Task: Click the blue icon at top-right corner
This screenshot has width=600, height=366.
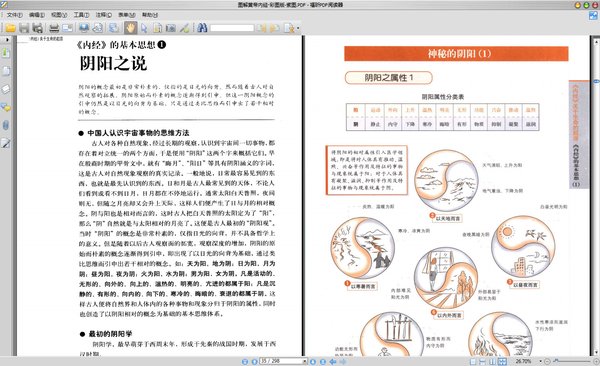Action: [x=593, y=15]
